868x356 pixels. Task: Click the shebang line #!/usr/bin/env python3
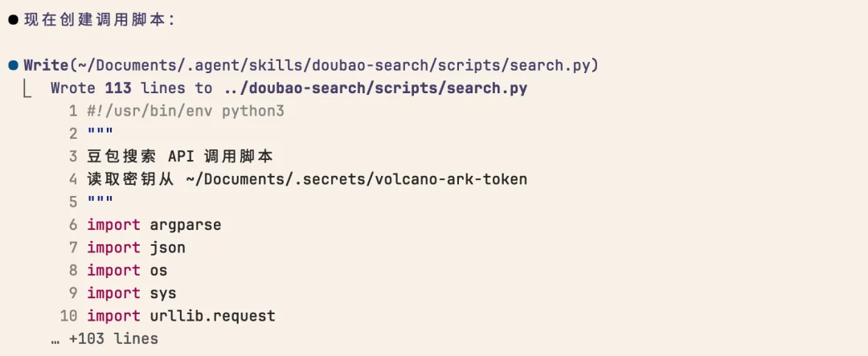pos(186,111)
